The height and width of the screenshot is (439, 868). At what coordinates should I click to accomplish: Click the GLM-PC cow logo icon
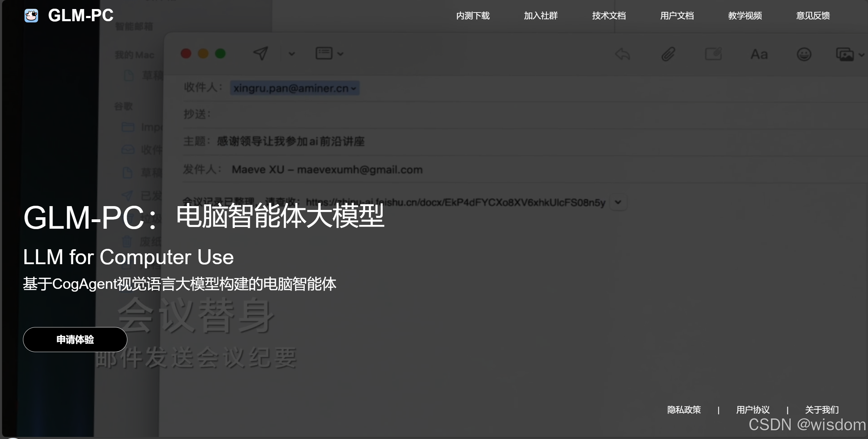tap(31, 16)
